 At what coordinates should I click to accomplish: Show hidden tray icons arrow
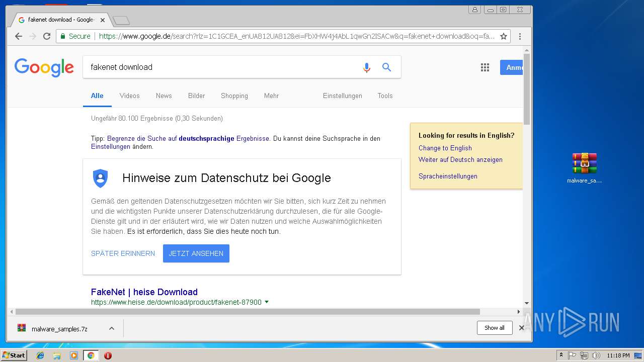561,355
